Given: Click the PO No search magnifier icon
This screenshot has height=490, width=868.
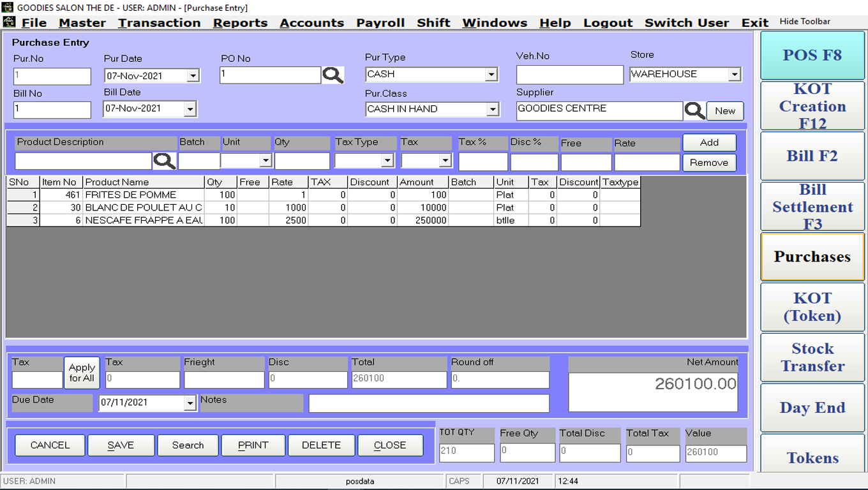Looking at the screenshot, I should pos(333,75).
